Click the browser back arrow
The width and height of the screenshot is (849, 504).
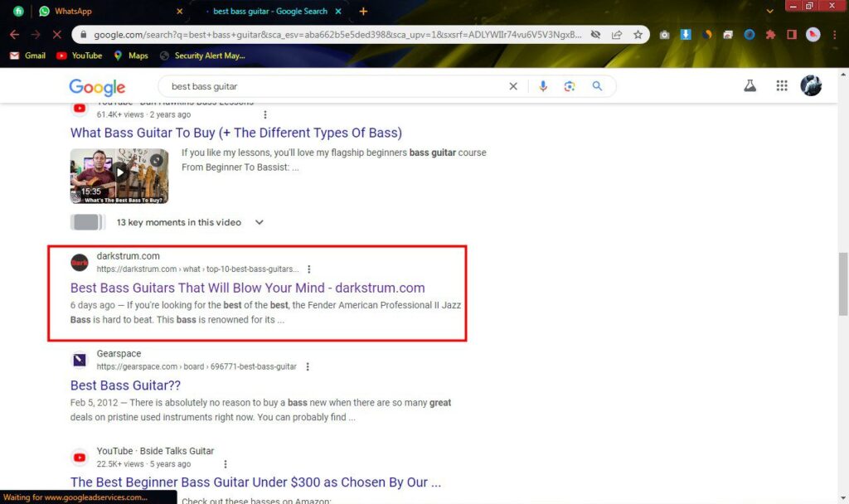point(14,35)
